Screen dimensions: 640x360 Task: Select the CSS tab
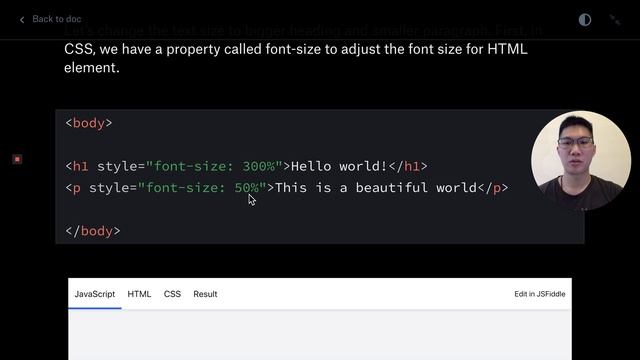pos(172,294)
